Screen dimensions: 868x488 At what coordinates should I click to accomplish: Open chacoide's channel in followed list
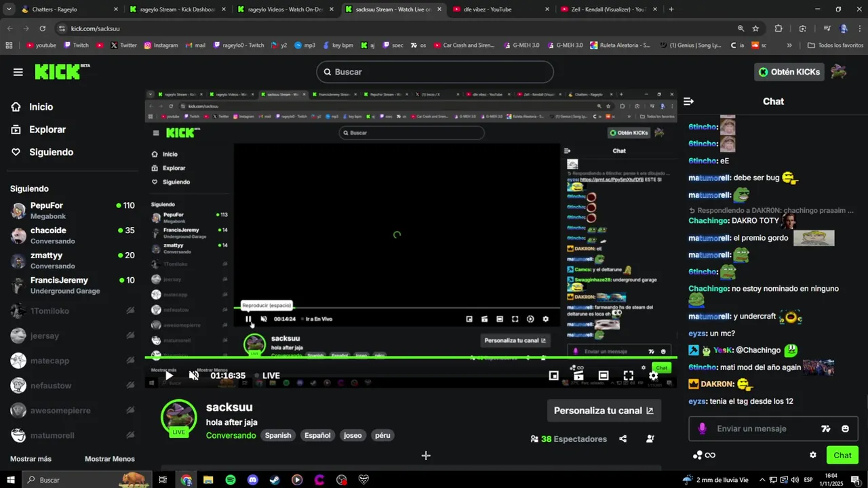coord(73,235)
